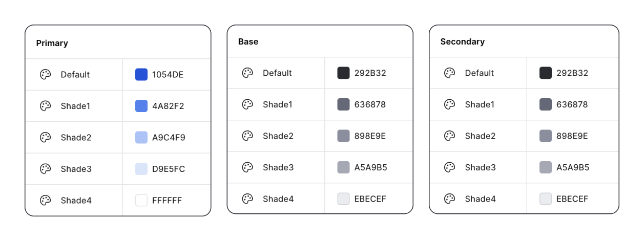Pick the D9E5FC light blue swatch
The image size is (644, 241).
pyautogui.click(x=141, y=169)
